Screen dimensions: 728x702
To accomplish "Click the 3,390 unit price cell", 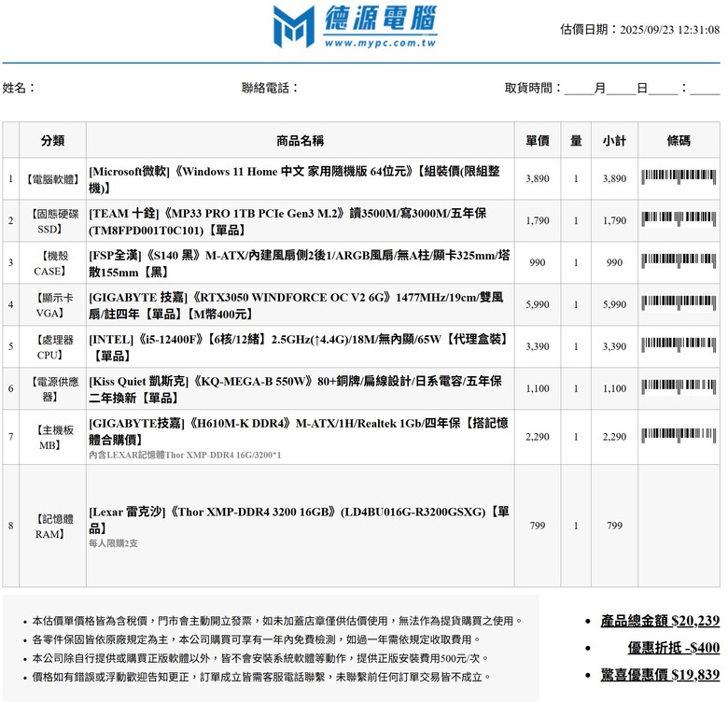I will click(x=538, y=347).
